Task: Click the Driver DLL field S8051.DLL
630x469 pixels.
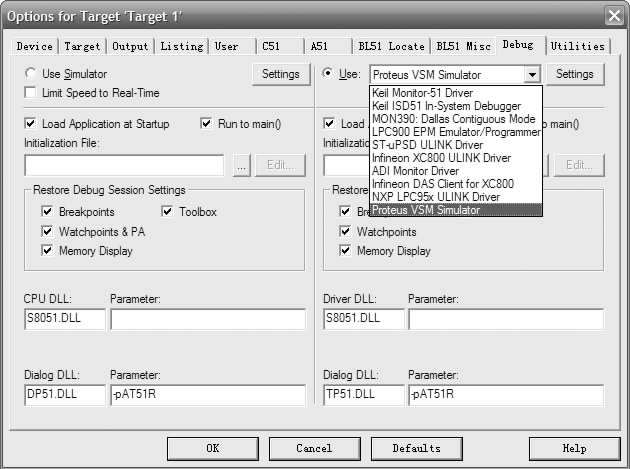Action: (364, 319)
